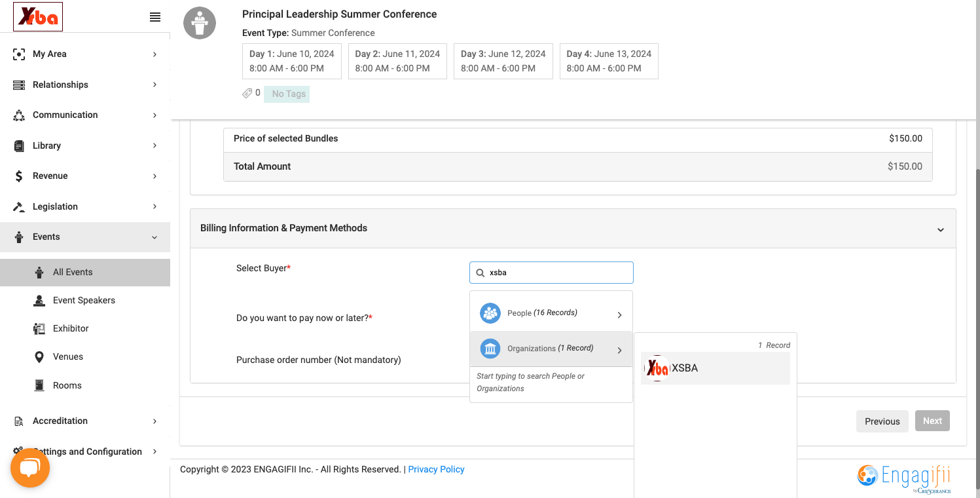Image resolution: width=980 pixels, height=498 pixels.
Task: Click the My Area sidebar icon
Action: click(19, 54)
